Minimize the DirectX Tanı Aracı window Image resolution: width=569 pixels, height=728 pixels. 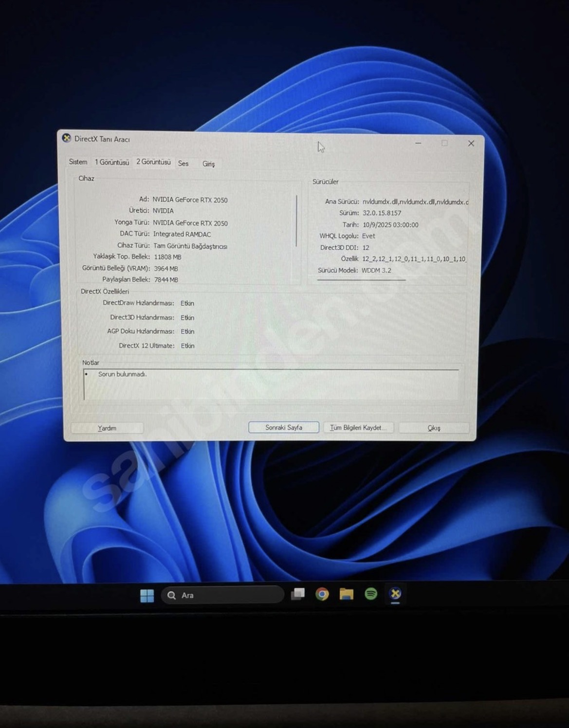tap(418, 143)
